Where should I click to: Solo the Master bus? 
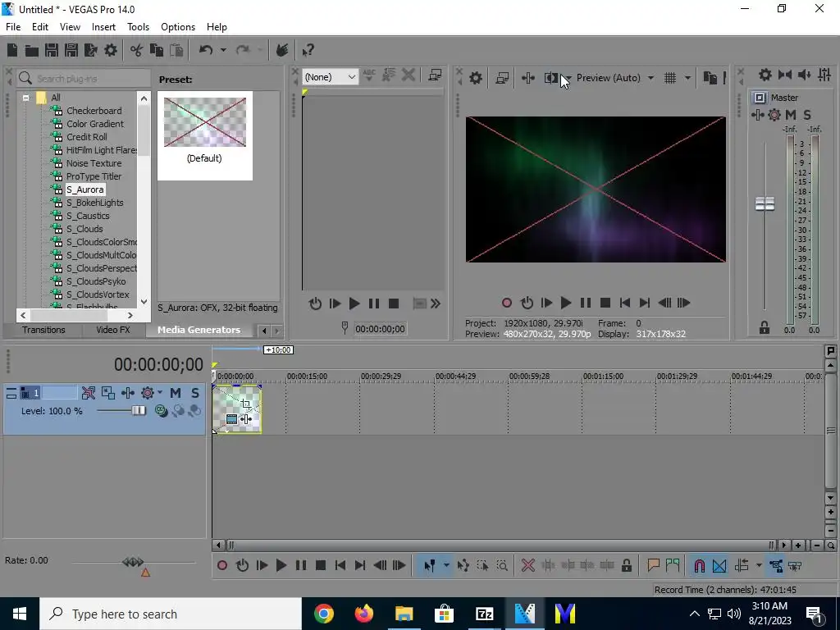tap(807, 115)
